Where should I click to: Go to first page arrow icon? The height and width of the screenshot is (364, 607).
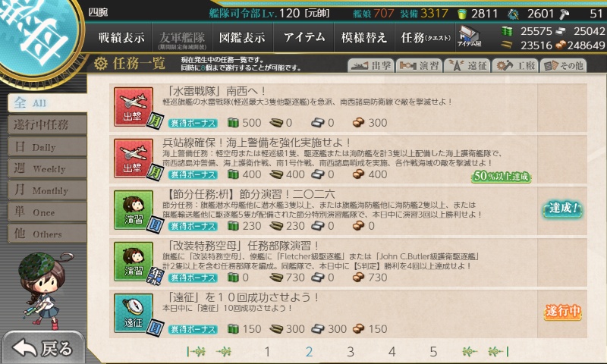pos(197,351)
